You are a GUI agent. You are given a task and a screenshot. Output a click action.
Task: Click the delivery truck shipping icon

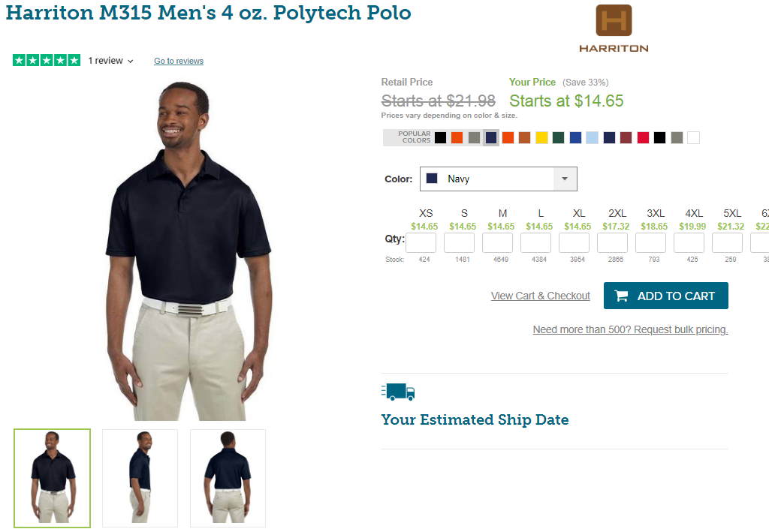(x=398, y=392)
